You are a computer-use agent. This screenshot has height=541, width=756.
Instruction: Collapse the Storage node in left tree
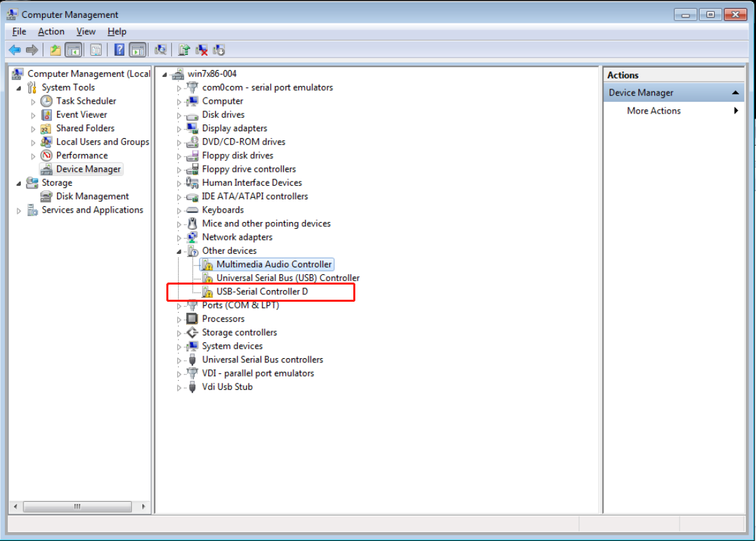tap(19, 184)
